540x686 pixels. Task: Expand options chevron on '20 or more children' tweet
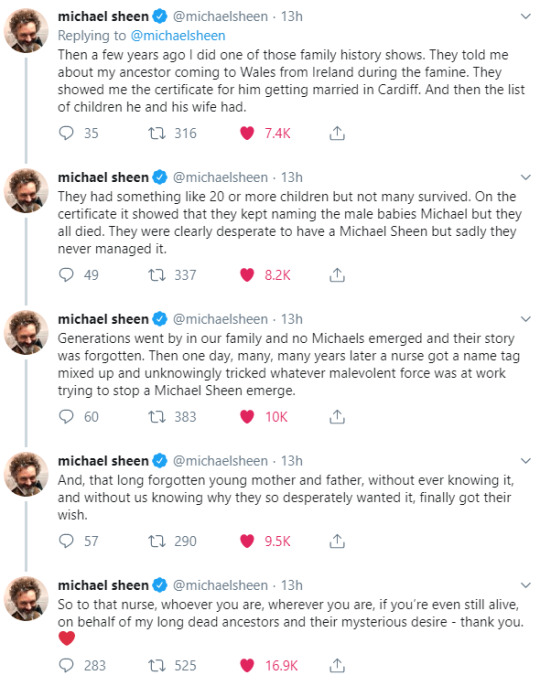[x=526, y=177]
